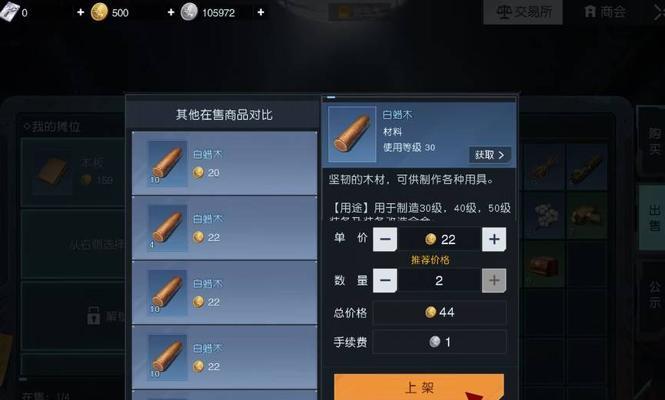Click the 白蜡木 item icon in detail panel

(352, 134)
